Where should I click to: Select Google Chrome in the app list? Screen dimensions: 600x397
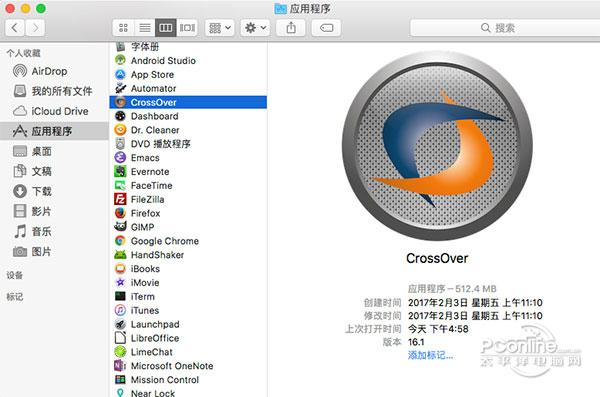coord(188,241)
